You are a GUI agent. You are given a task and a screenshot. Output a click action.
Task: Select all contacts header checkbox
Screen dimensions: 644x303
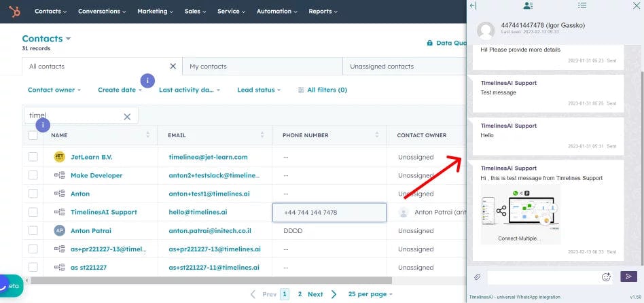pos(33,135)
